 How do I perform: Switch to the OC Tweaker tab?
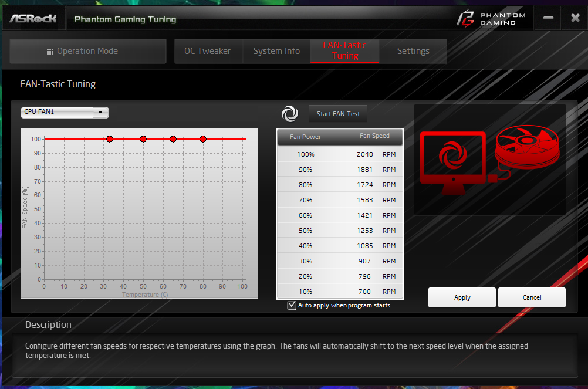[207, 52]
